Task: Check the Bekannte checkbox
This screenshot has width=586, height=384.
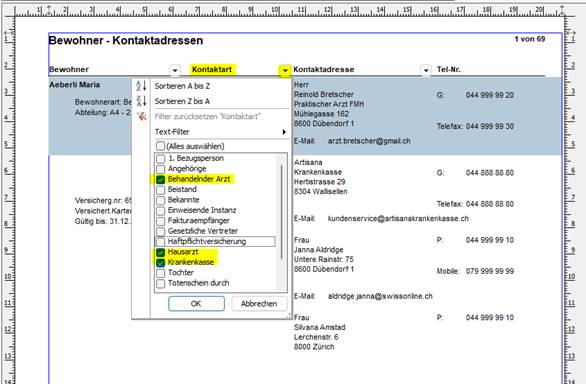Action: 160,200
